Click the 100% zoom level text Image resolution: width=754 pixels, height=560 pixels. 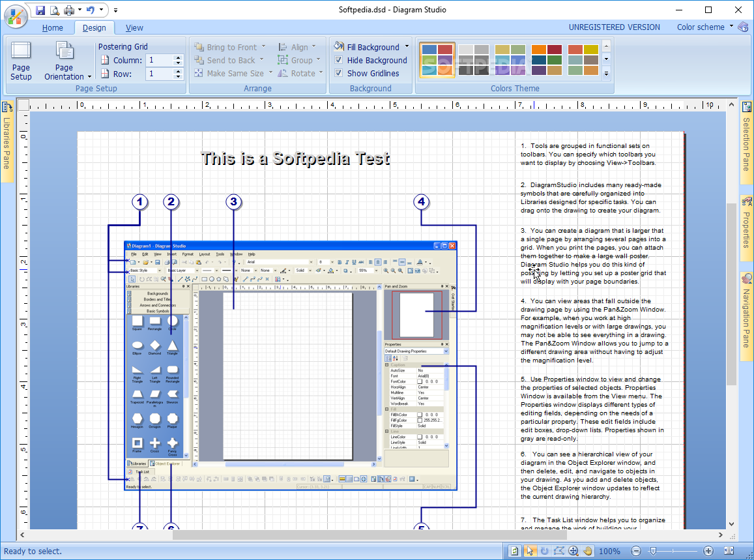609,552
